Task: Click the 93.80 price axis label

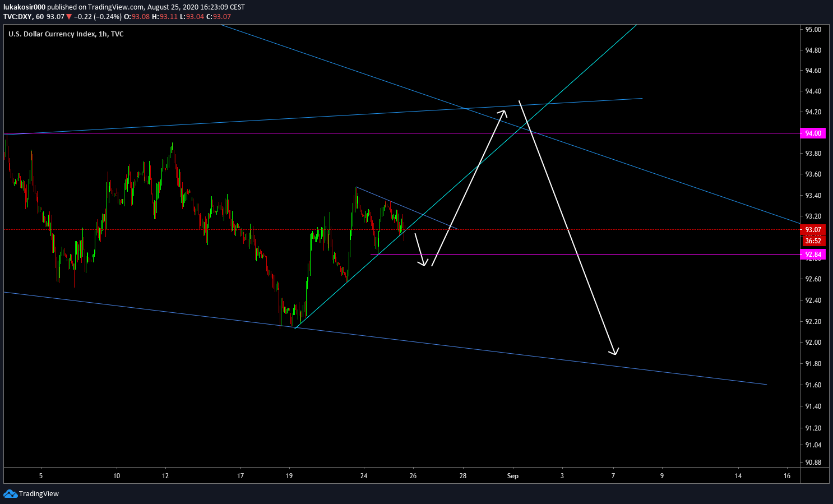Action: [813, 154]
